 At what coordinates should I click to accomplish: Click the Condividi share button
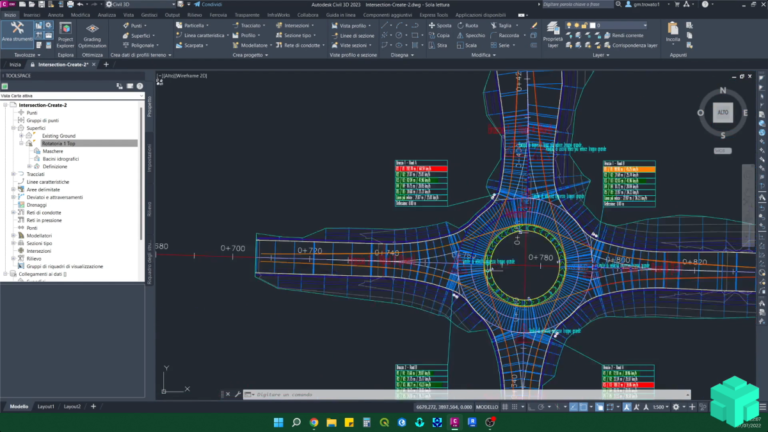point(208,4)
